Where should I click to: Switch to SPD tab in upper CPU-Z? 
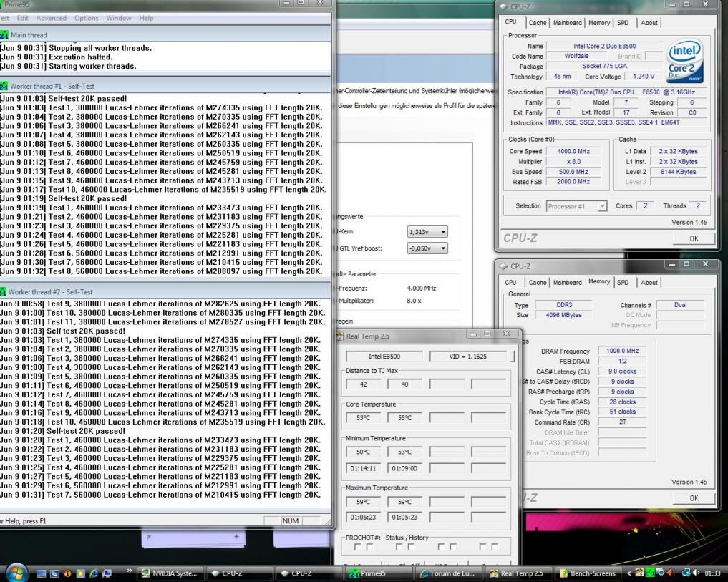pos(623,23)
